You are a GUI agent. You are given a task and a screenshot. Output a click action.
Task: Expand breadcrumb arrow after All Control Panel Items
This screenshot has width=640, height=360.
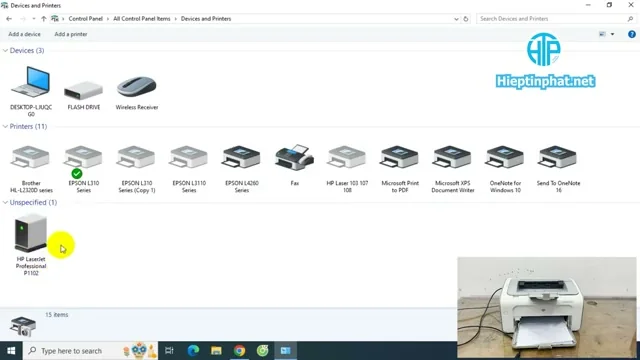[x=176, y=19]
